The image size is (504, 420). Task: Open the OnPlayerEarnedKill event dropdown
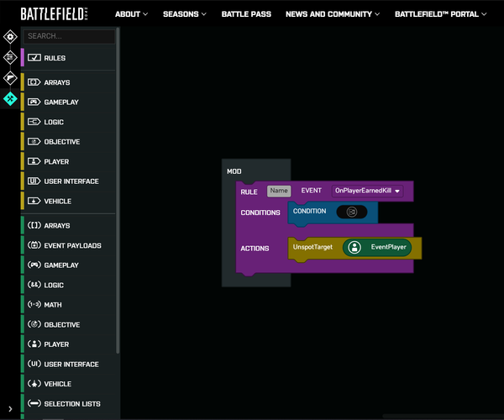(367, 192)
